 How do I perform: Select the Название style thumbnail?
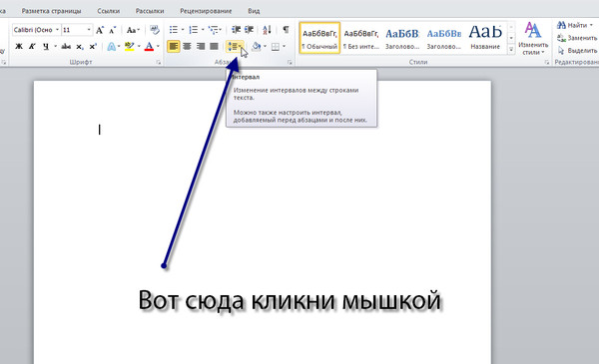click(485, 38)
